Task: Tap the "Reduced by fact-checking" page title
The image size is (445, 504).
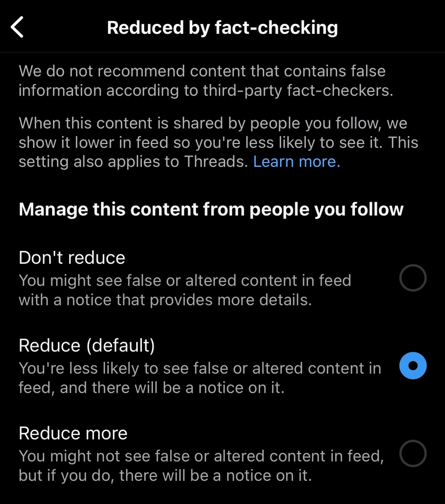Action: click(222, 28)
